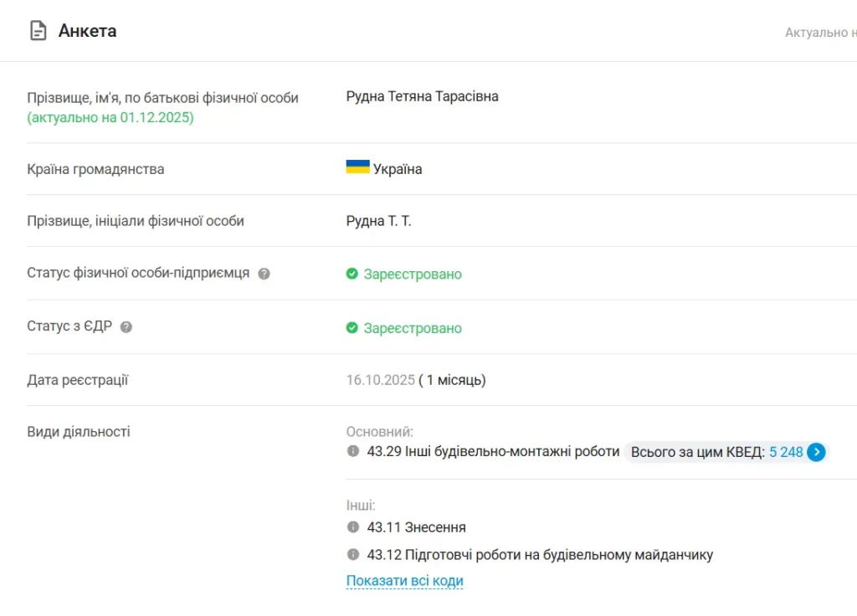857x616 pixels.
Task: Open help for Статус фізичної особи-підприємця
Action: click(x=264, y=274)
